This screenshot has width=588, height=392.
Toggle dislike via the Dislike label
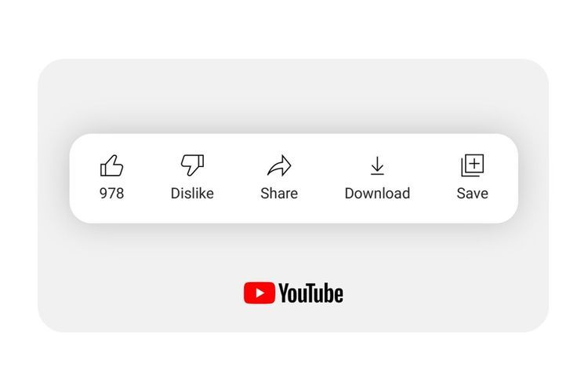click(192, 194)
